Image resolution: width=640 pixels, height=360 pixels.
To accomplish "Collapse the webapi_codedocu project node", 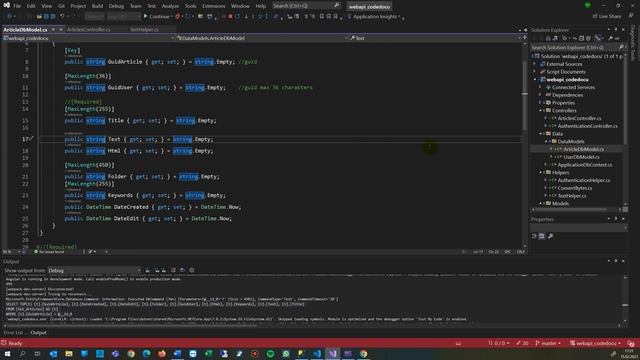I will click(x=535, y=80).
